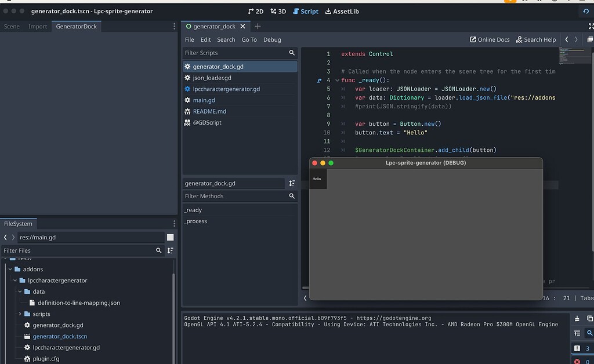Screen dimensions: 594x364
Task: Click the FileSystem sort files icon
Action: pyautogui.click(x=170, y=250)
